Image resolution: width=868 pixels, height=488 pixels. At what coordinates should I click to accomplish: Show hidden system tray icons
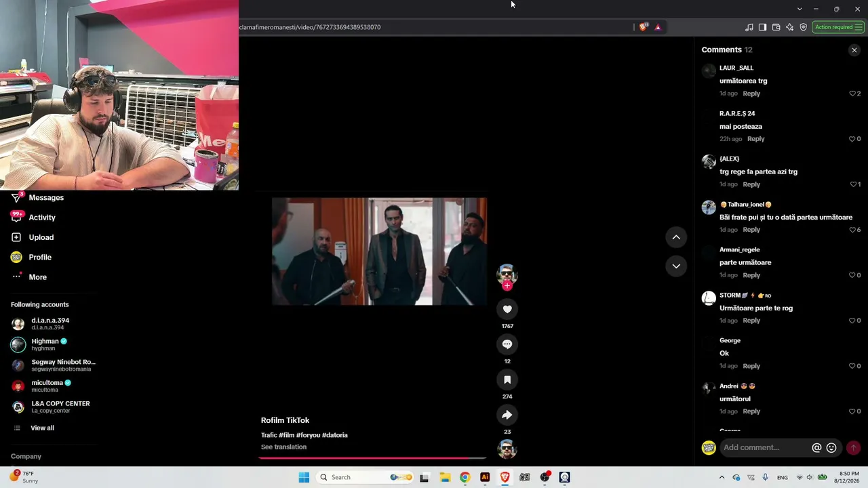click(x=722, y=477)
